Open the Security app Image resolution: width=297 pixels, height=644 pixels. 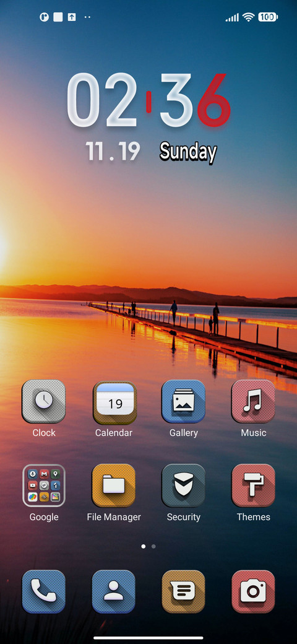pos(183,485)
